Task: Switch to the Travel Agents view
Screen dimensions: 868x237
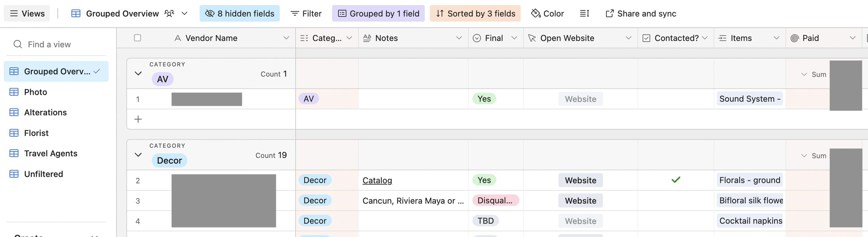Action: (x=51, y=154)
